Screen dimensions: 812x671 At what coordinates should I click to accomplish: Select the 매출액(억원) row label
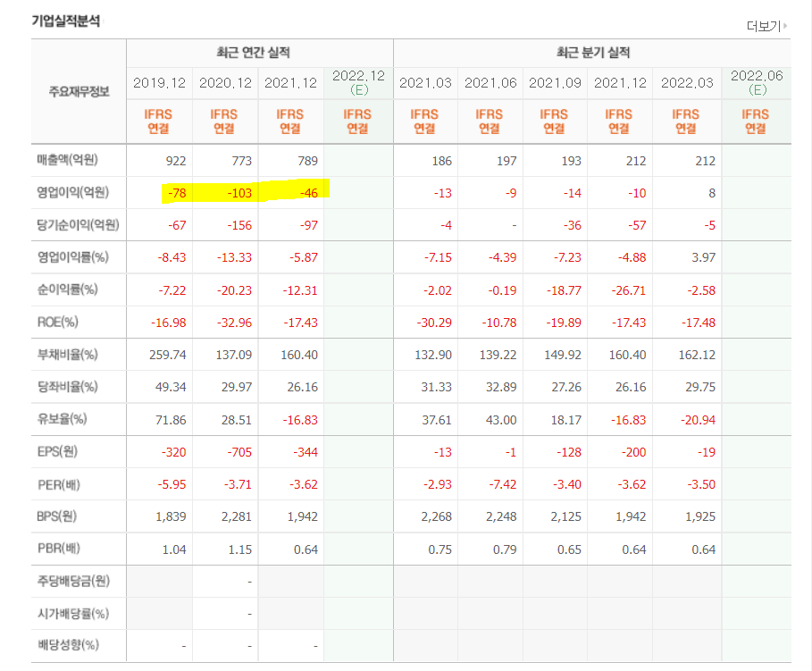[x=67, y=160]
